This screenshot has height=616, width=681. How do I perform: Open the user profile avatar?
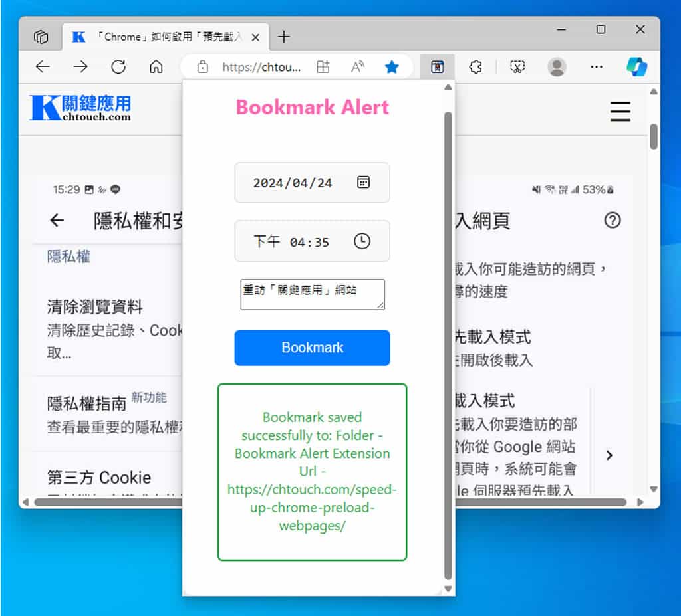557,67
